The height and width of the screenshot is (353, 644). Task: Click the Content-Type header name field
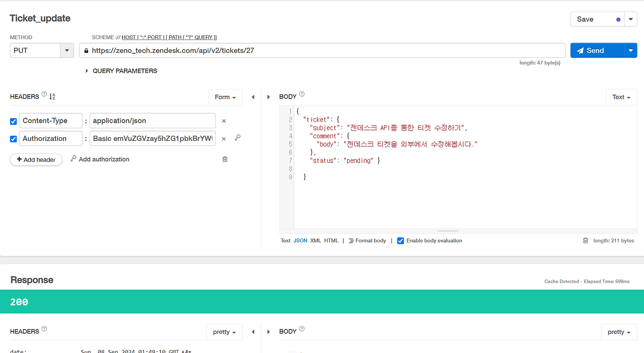coord(51,121)
